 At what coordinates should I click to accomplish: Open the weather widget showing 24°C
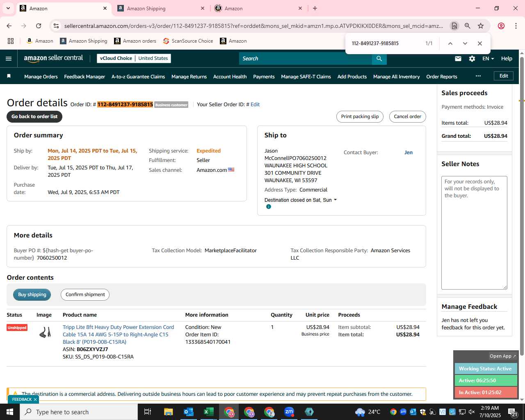click(x=368, y=412)
